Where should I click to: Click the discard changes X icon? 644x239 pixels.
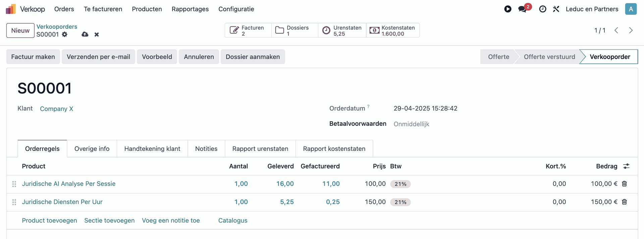point(97,35)
